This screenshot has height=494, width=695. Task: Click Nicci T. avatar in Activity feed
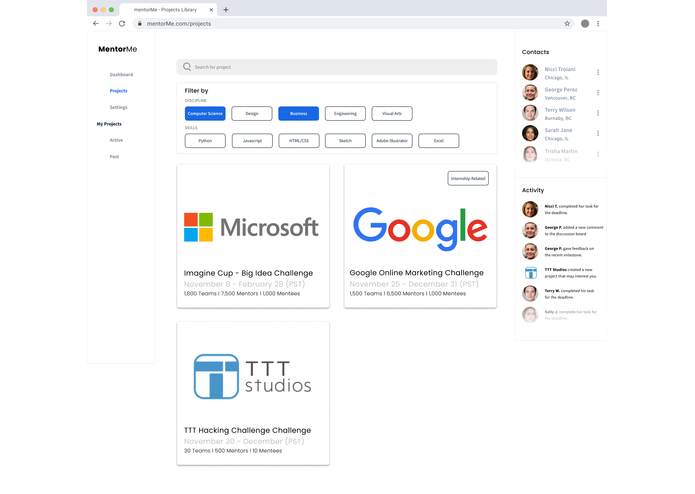(530, 209)
